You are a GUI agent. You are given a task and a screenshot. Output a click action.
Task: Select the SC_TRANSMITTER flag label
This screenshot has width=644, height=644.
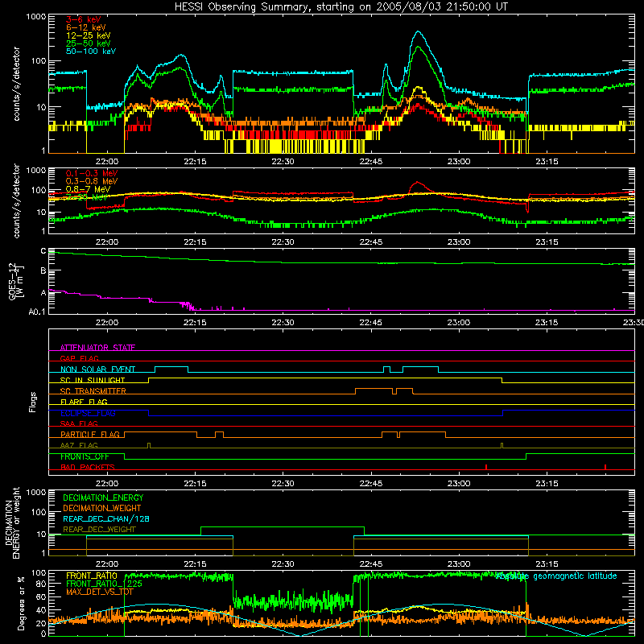[93, 391]
